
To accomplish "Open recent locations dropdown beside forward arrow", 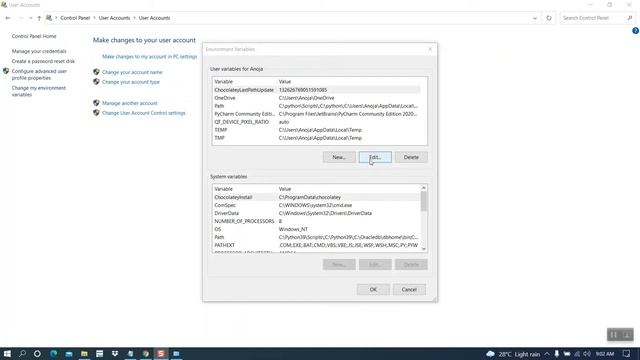I will pos(31,18).
